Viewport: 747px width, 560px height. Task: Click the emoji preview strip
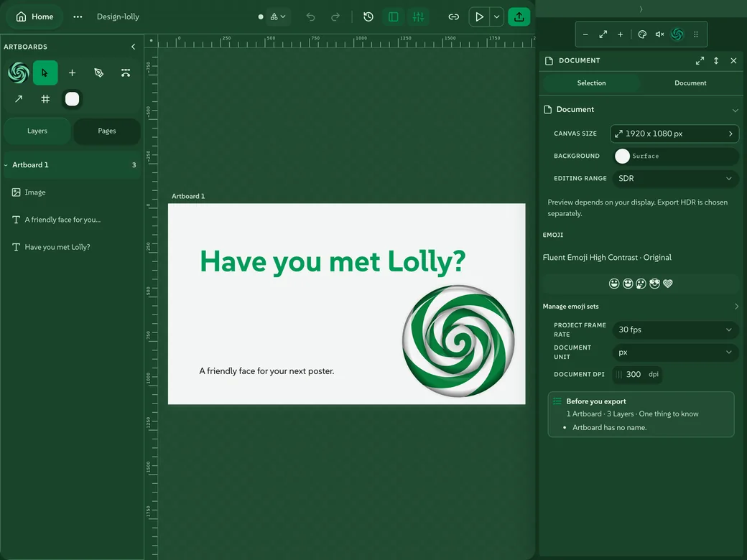coord(641,284)
